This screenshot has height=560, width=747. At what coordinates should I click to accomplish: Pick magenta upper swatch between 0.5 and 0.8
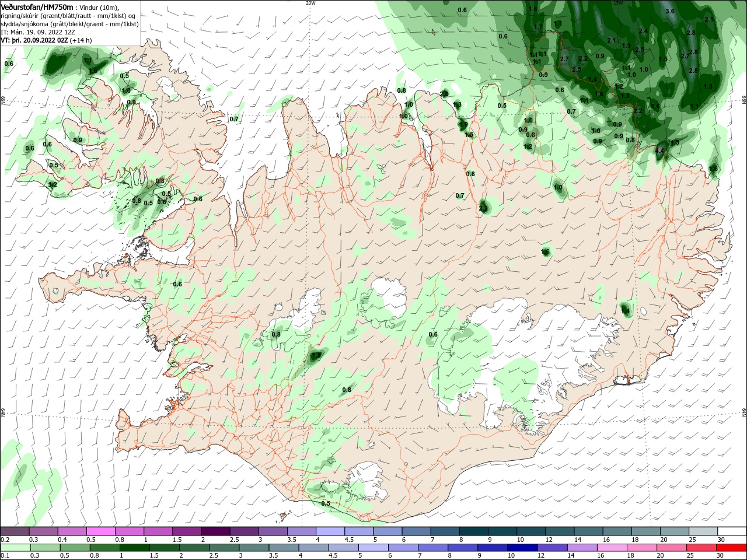click(x=101, y=531)
